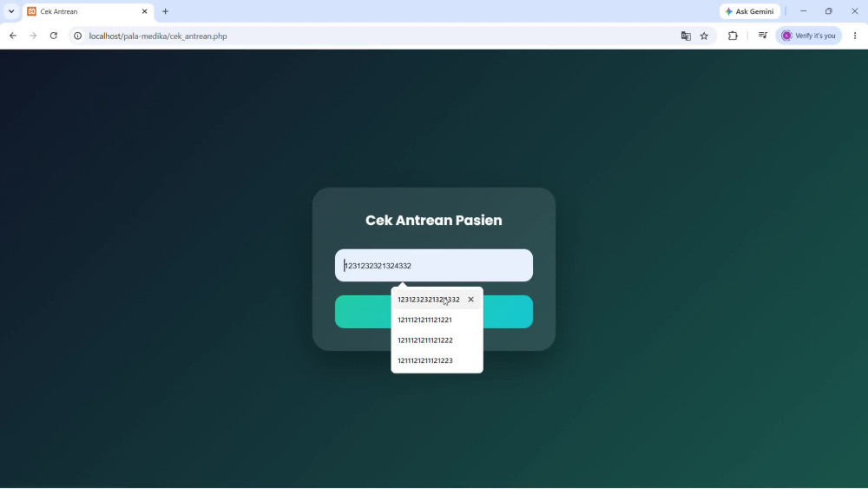Open the Extensions puzzle icon

733,36
